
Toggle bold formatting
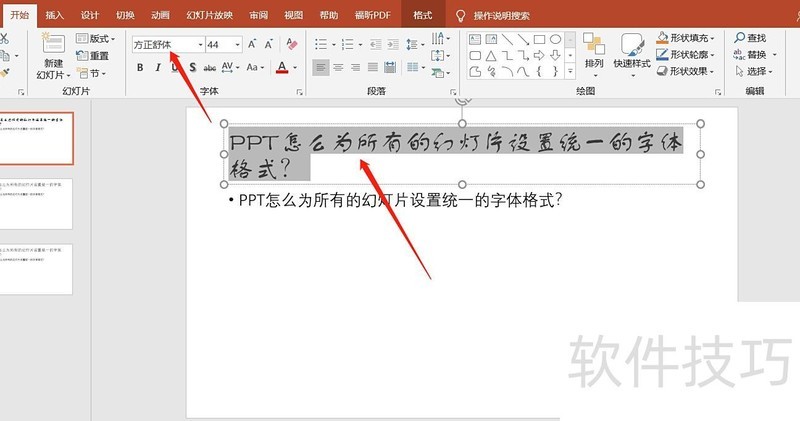140,68
